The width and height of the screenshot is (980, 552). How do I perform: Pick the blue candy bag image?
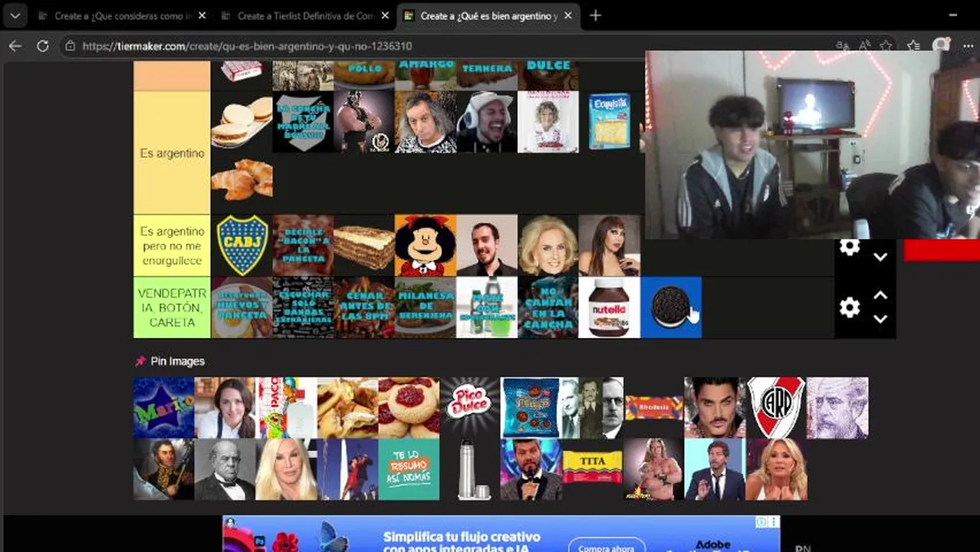click(531, 407)
